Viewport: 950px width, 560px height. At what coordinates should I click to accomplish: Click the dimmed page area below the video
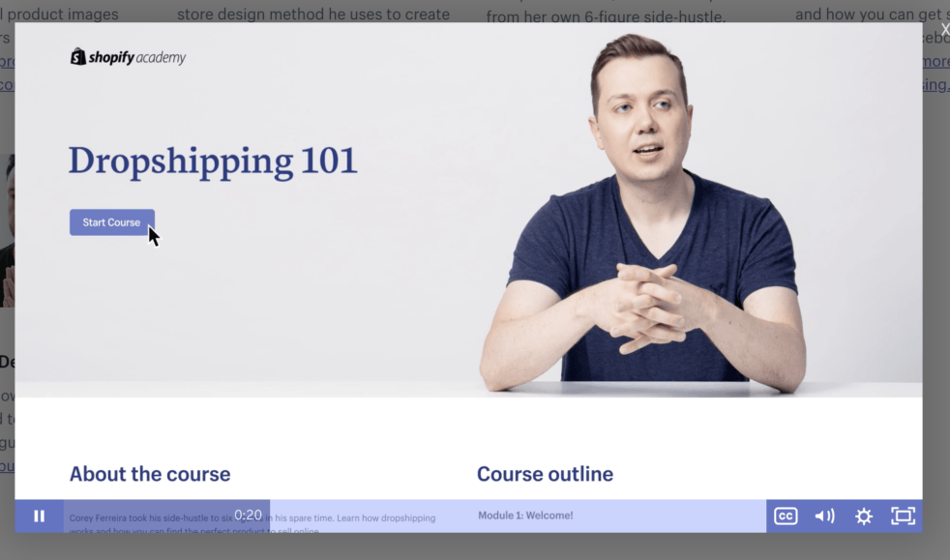click(x=474, y=547)
